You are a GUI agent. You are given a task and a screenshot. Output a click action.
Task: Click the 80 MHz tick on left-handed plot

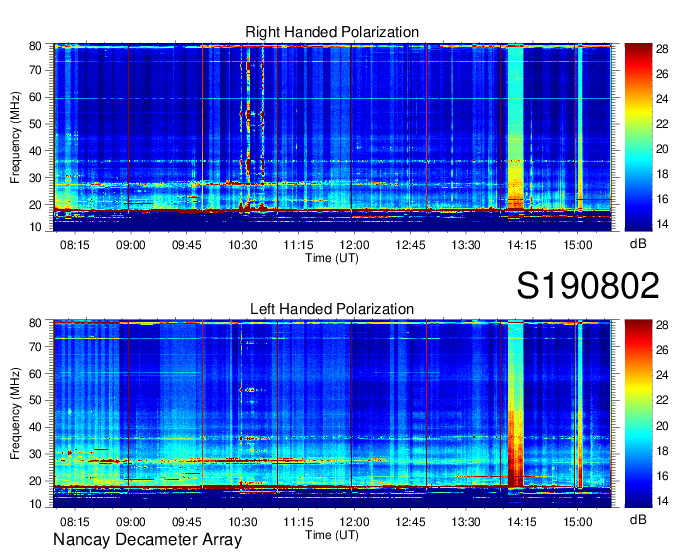click(x=35, y=323)
